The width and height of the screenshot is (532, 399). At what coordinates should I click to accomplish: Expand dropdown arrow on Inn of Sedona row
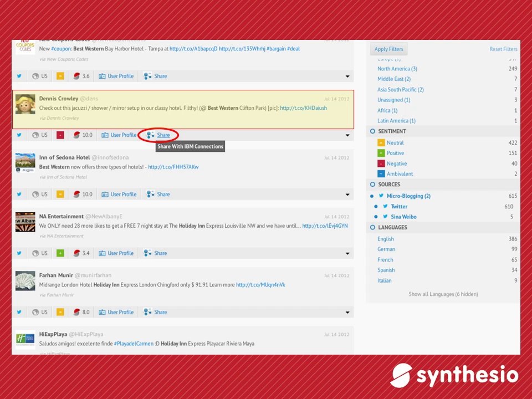coord(347,195)
